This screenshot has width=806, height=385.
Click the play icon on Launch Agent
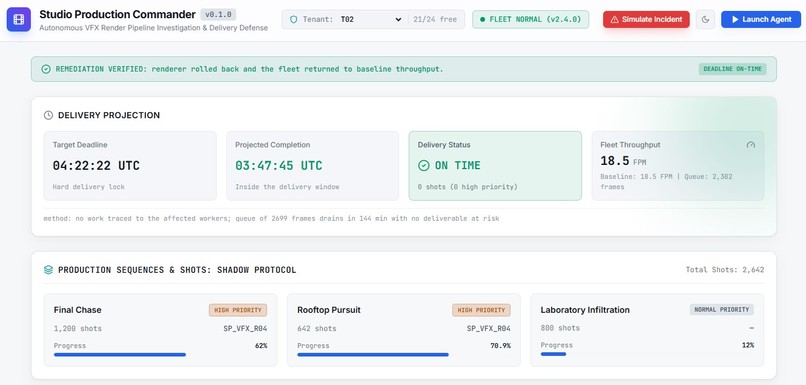pyautogui.click(x=735, y=20)
